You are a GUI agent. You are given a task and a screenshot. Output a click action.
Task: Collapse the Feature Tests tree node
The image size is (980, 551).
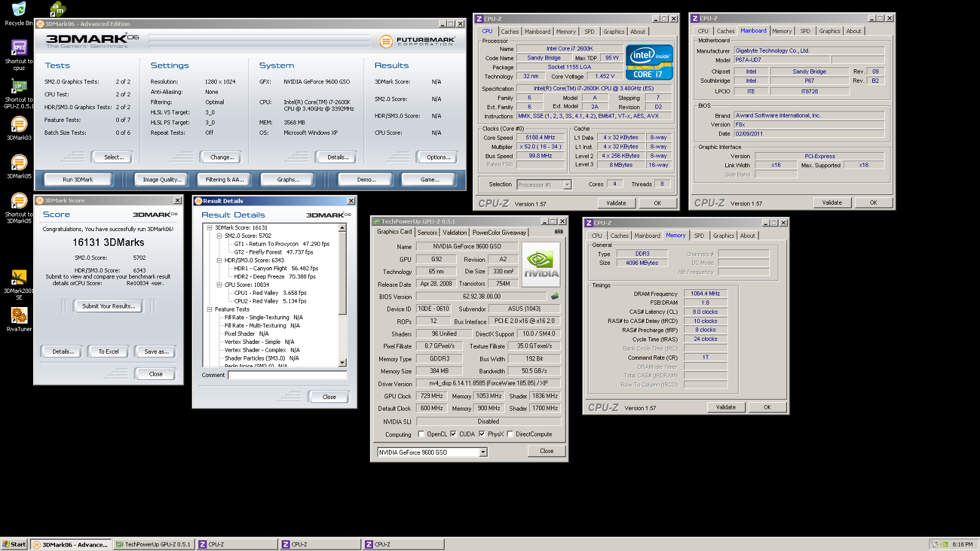click(209, 309)
